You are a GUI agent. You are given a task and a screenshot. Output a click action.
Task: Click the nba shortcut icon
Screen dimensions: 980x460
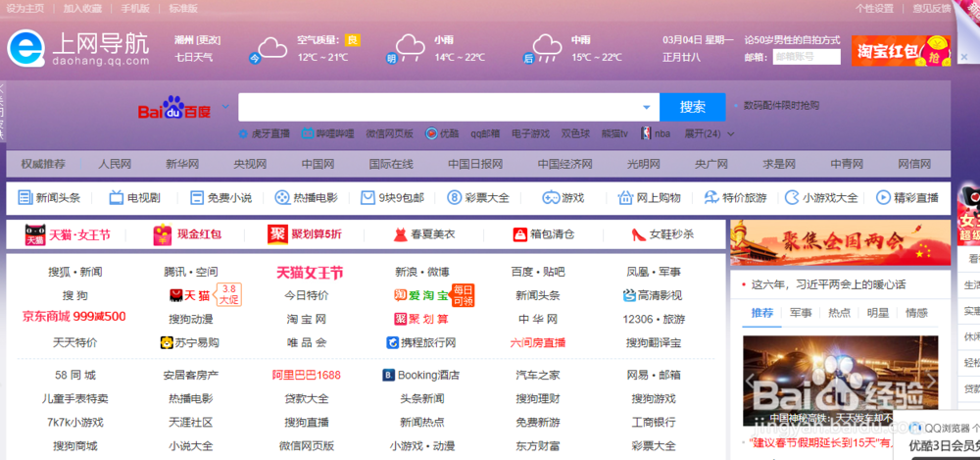(x=646, y=133)
